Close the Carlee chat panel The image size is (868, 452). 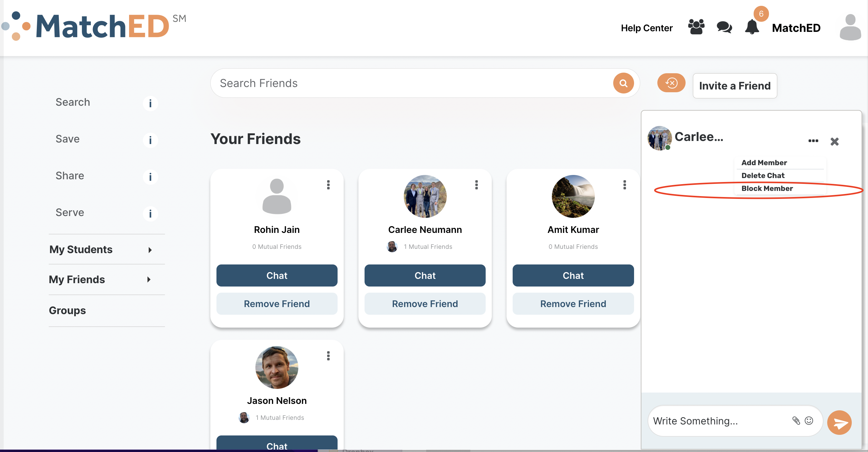click(x=834, y=142)
